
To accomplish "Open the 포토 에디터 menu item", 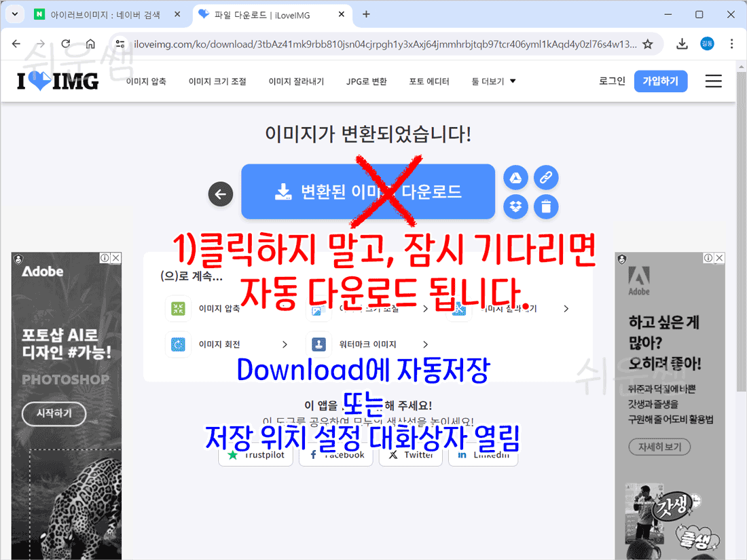I will click(x=429, y=80).
